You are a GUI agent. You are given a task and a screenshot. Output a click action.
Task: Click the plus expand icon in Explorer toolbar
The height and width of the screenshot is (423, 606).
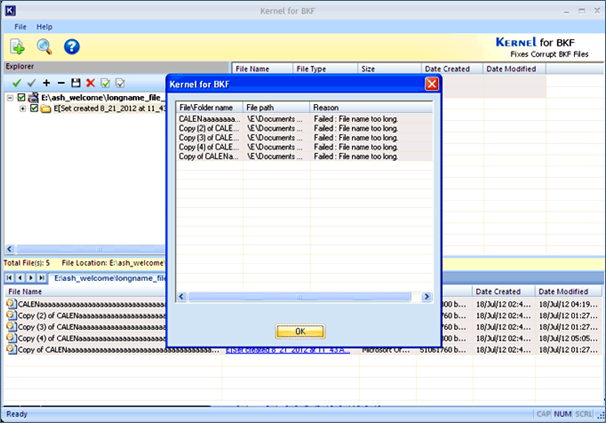pos(46,83)
